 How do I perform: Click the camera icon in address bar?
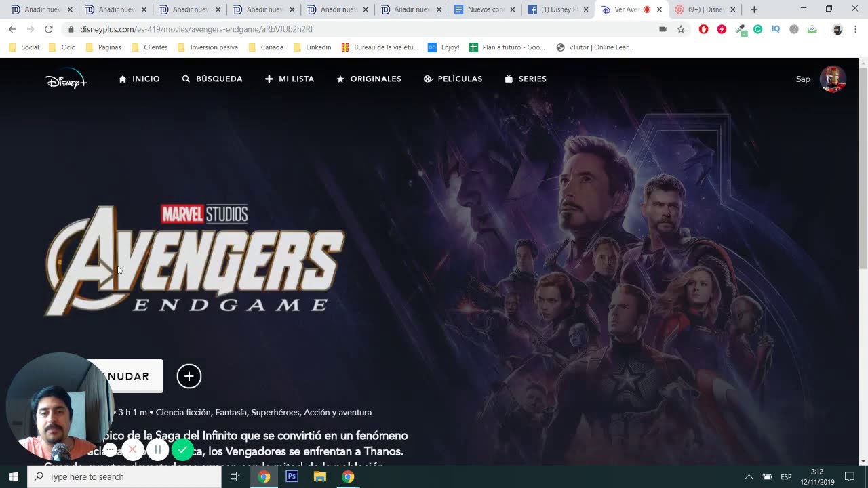(x=663, y=29)
